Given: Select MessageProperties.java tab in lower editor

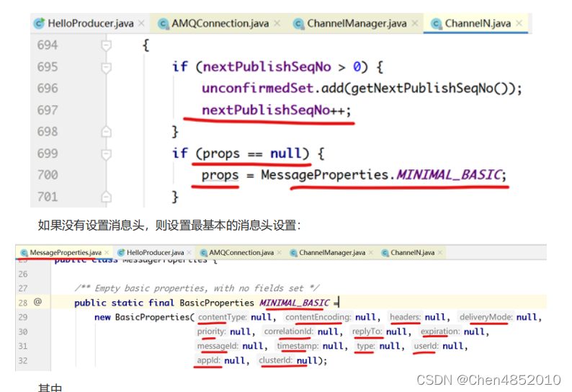Looking at the screenshot, I should (66, 253).
